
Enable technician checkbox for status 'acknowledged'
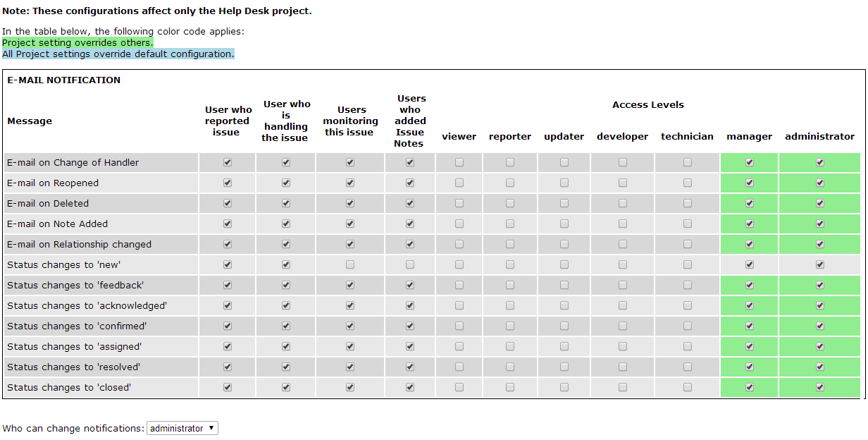[x=688, y=305]
